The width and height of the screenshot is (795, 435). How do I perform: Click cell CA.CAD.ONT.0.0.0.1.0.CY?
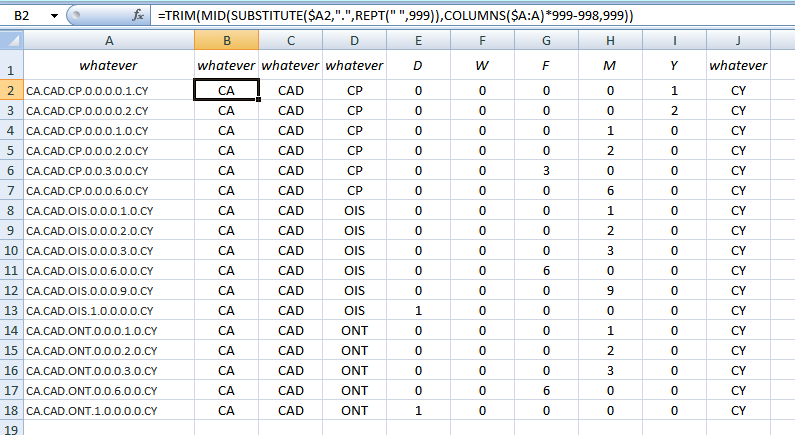point(109,331)
